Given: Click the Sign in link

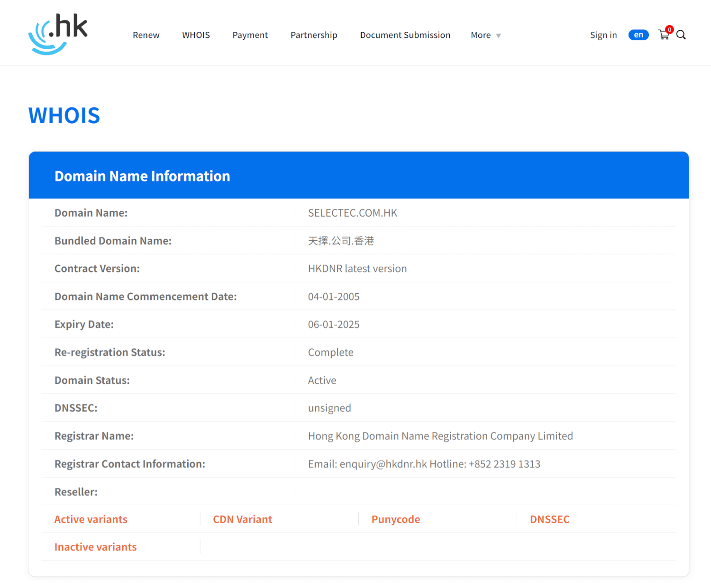Looking at the screenshot, I should click(x=603, y=35).
